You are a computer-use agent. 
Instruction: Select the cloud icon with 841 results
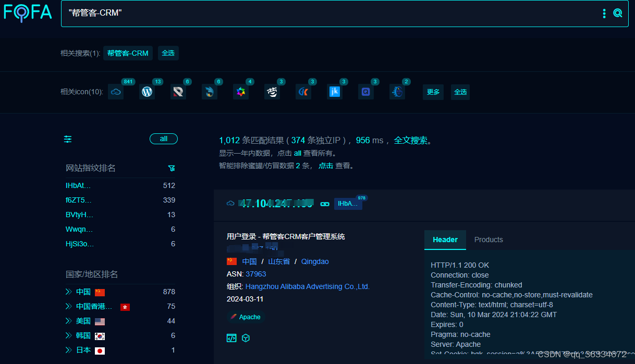(x=116, y=92)
